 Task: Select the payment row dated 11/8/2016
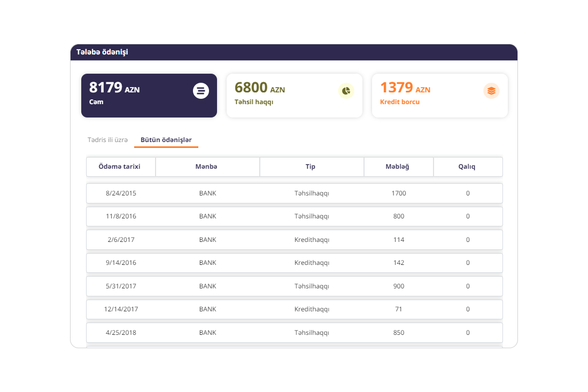294,216
